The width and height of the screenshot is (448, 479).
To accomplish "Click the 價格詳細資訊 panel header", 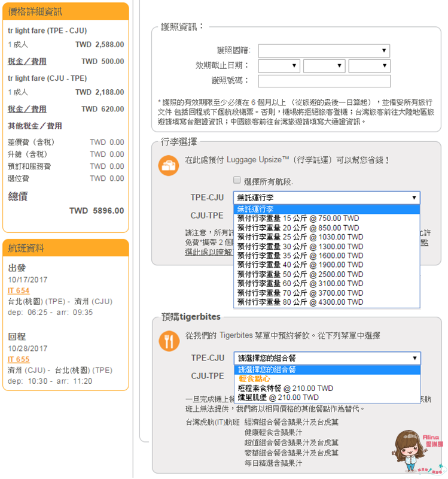I will tap(66, 11).
